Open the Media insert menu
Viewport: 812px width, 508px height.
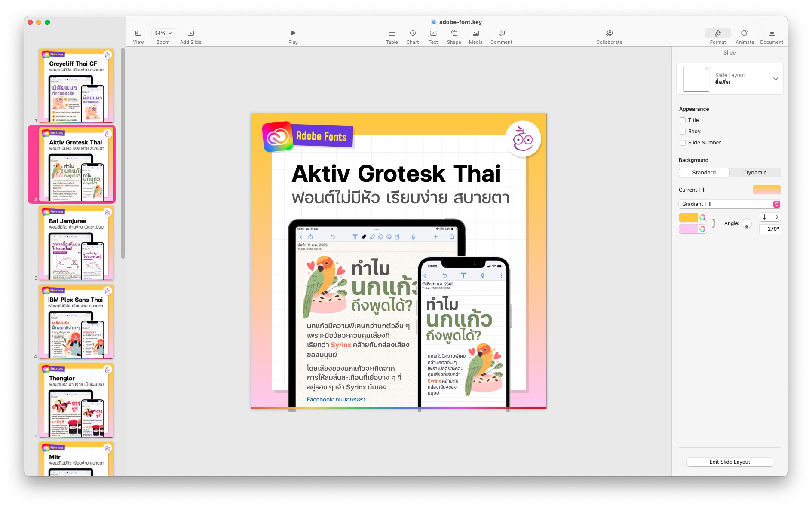[x=475, y=34]
